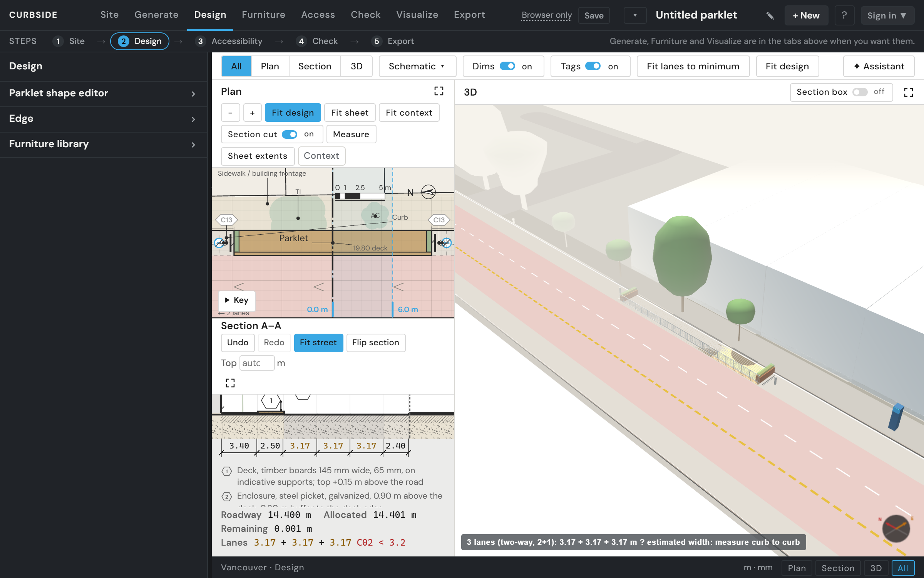924x578 pixels.
Task: Open the Schematic style dropdown
Action: point(417,66)
